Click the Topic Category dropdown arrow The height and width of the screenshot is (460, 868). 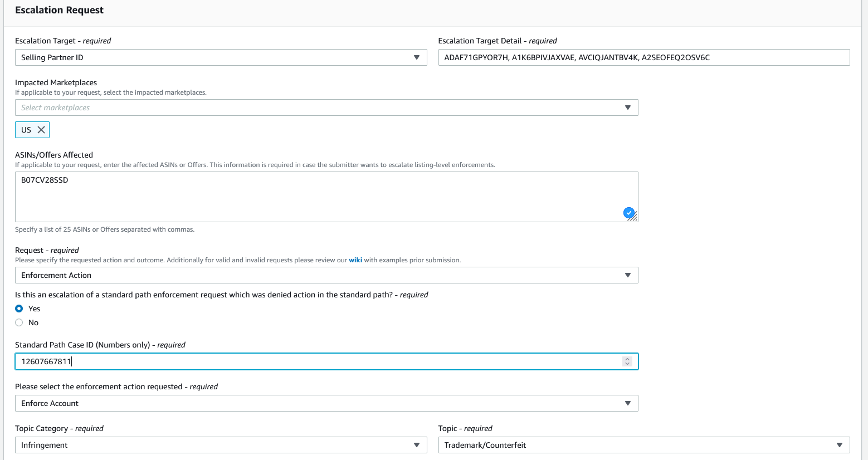(x=416, y=445)
